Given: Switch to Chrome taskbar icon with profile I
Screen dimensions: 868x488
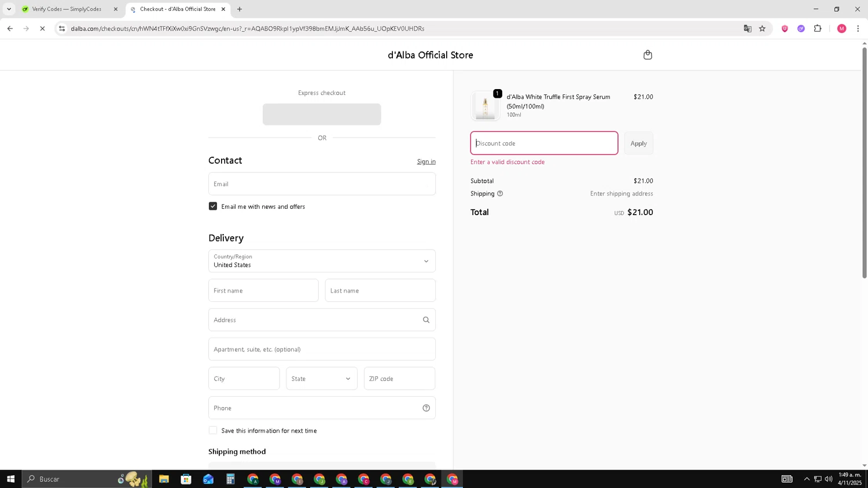Looking at the screenshot, I should tap(297, 479).
